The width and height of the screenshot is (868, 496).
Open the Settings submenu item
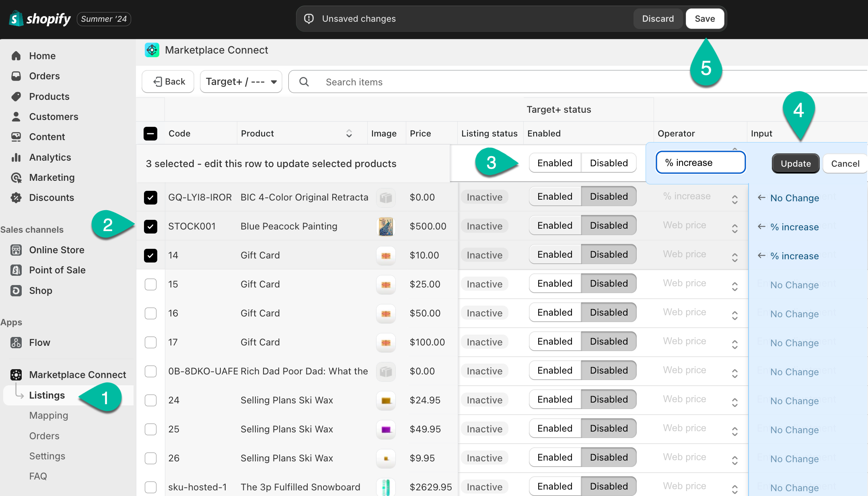[x=47, y=456]
